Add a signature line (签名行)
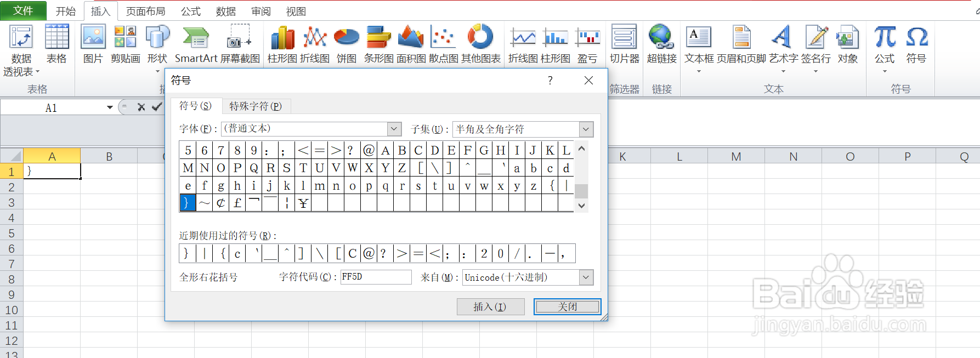 click(816, 48)
